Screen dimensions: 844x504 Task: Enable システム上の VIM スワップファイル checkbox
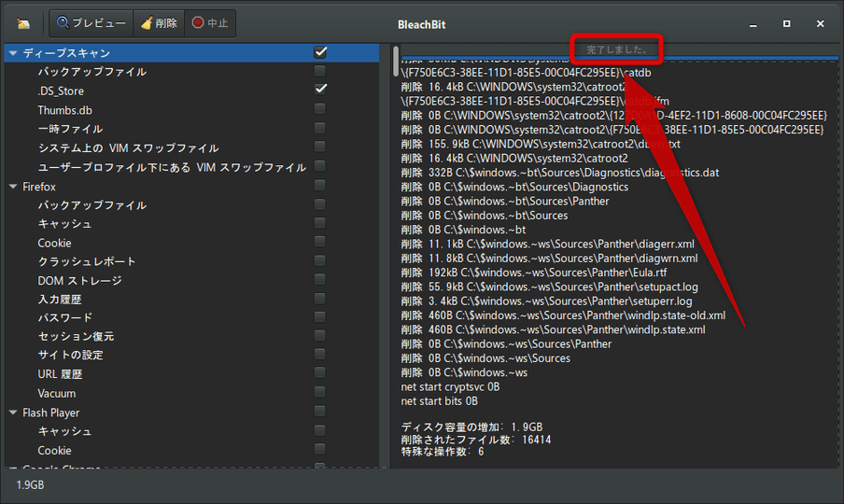[x=319, y=147]
